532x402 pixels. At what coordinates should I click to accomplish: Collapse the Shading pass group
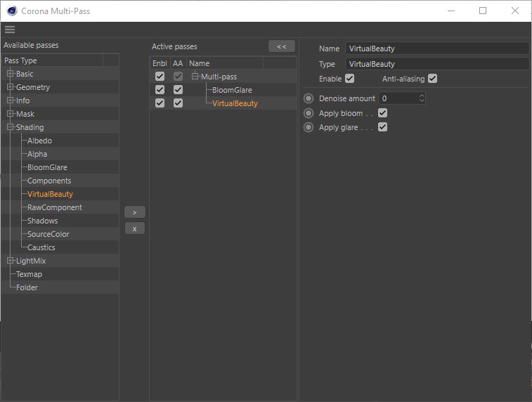10,127
